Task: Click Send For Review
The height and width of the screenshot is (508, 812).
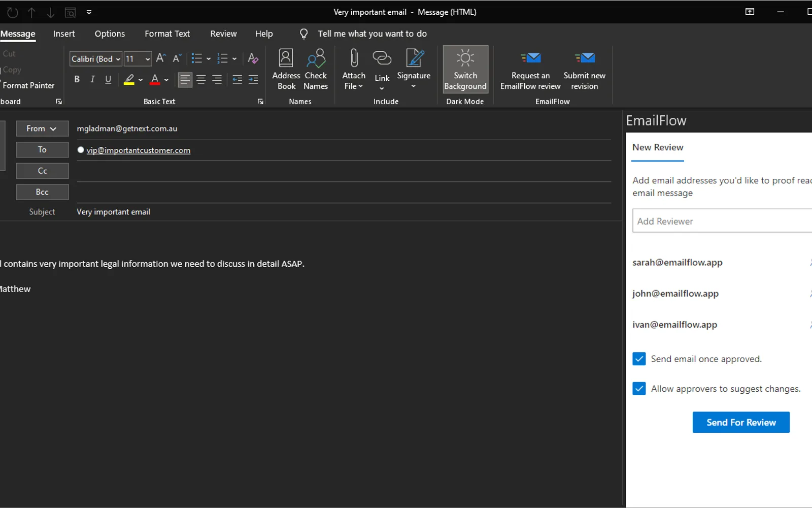Action: [x=741, y=422]
